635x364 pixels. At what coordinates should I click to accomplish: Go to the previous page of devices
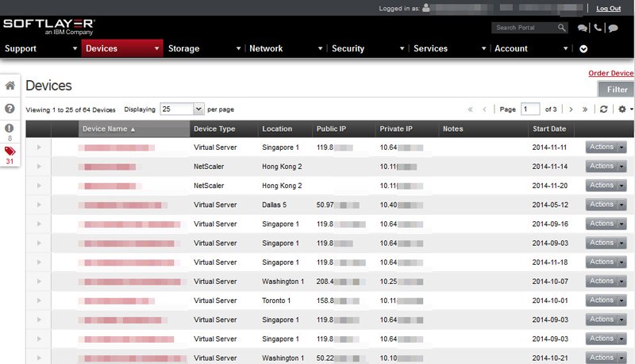484,109
